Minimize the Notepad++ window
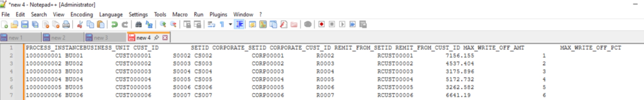Viewport: 644px width, 100px height. (x=635, y=4)
